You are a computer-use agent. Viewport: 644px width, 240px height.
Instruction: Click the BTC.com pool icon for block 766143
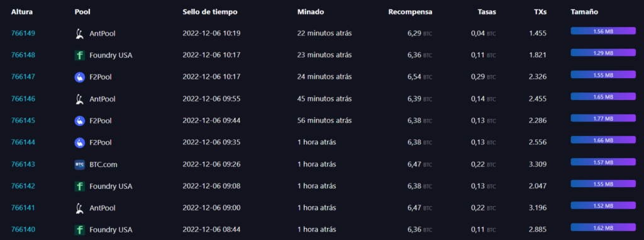click(80, 164)
